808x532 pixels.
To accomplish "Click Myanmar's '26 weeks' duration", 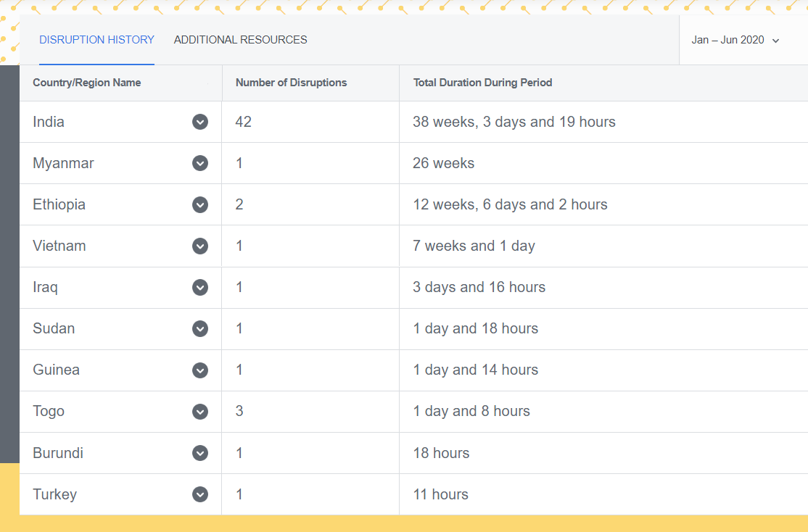I will pos(444,163).
